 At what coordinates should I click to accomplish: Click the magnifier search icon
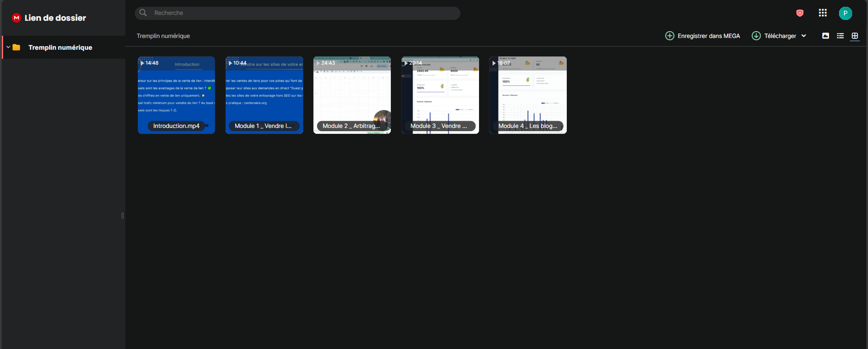point(143,13)
